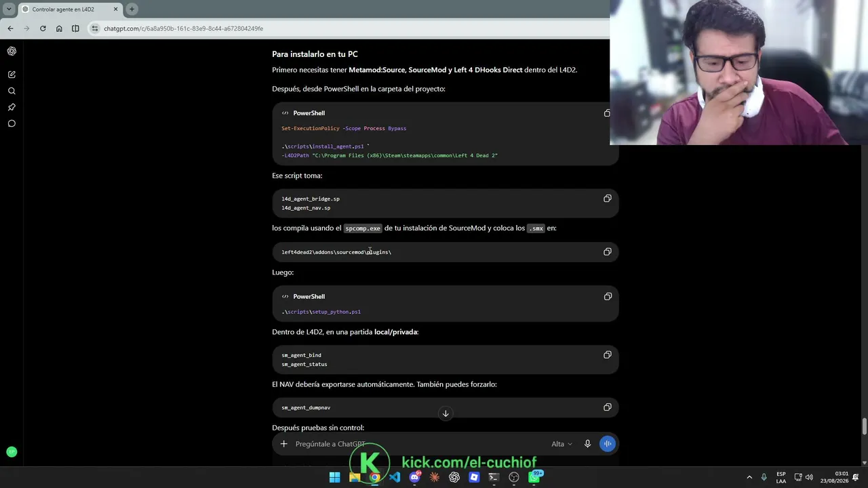
Task: Copy the l4d_agent_bridge.sp file list block
Action: (608, 199)
